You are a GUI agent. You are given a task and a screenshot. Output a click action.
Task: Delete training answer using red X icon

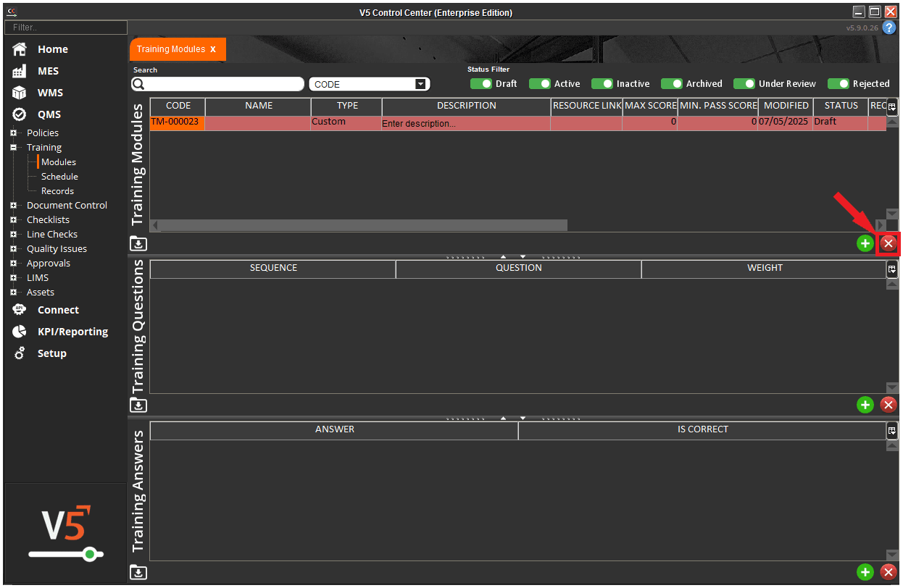889,572
